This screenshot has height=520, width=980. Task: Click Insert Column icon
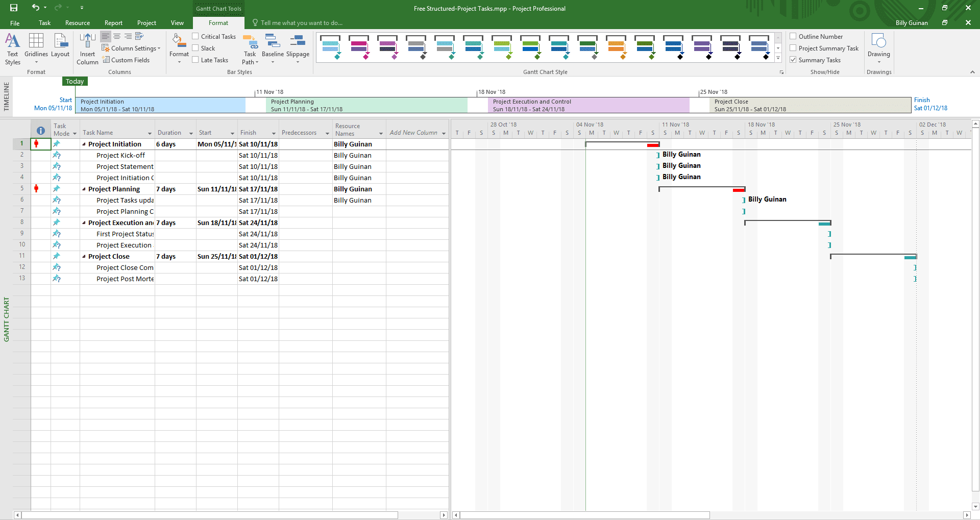(87, 49)
